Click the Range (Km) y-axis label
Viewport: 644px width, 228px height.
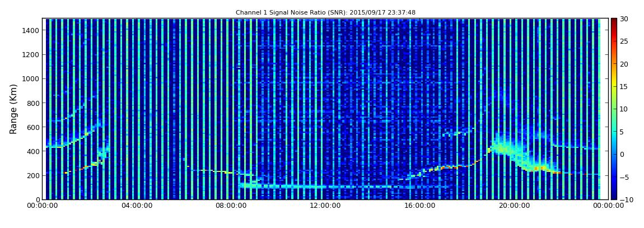coord(13,109)
